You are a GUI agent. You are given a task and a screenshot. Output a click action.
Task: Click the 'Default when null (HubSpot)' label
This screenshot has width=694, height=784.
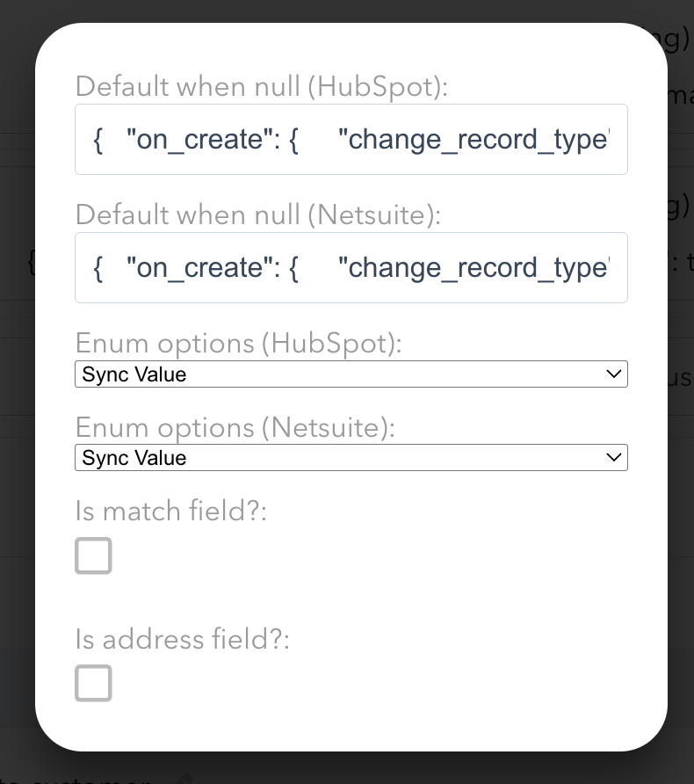(x=261, y=86)
